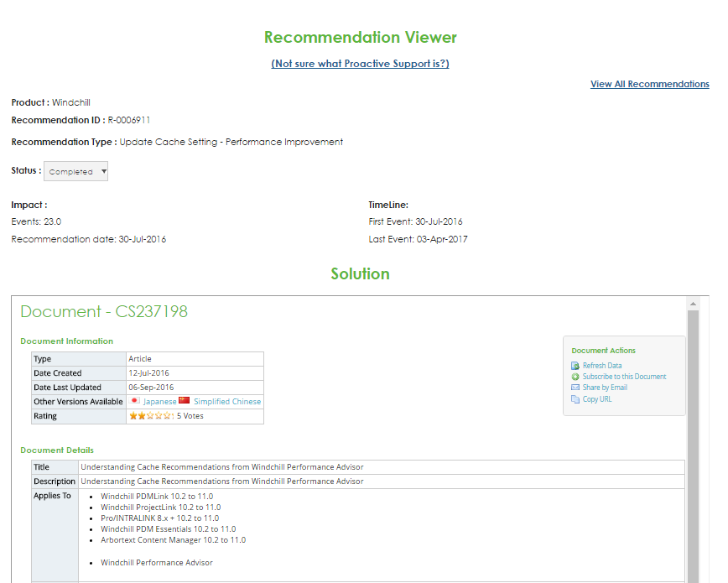Click 'Windchill Performance Advisor' list item
This screenshot has width=728, height=583.
point(157,563)
